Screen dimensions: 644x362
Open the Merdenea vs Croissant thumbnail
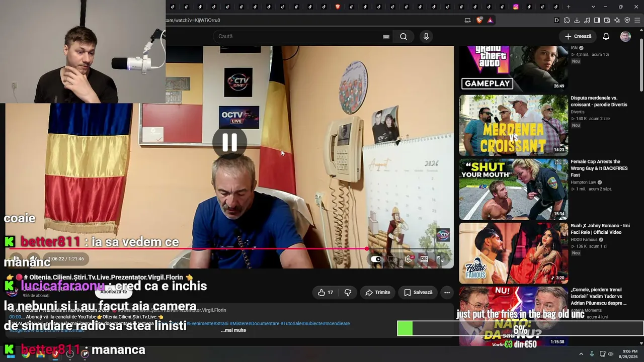pyautogui.click(x=513, y=125)
